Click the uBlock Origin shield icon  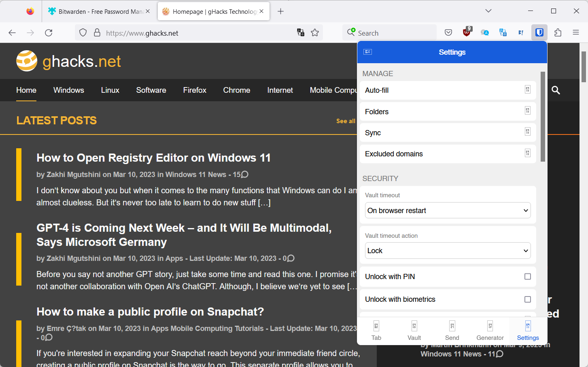[x=467, y=33]
